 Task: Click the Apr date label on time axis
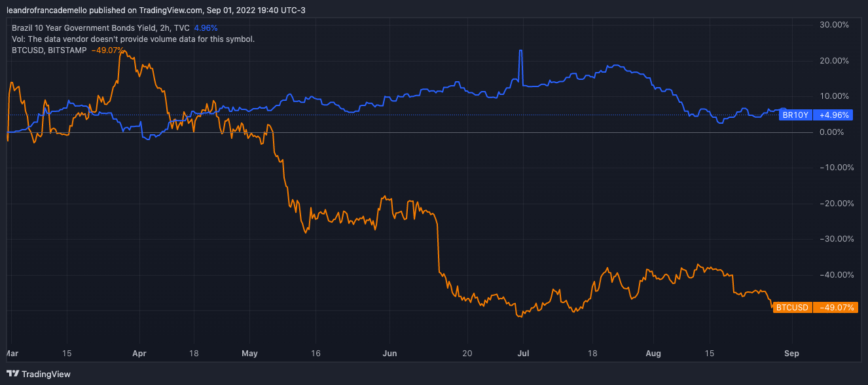[x=139, y=354]
